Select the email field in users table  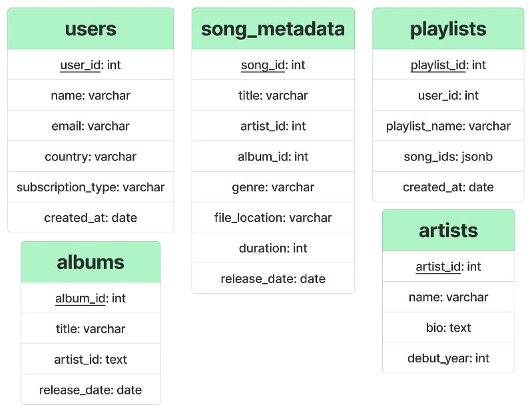click(91, 126)
